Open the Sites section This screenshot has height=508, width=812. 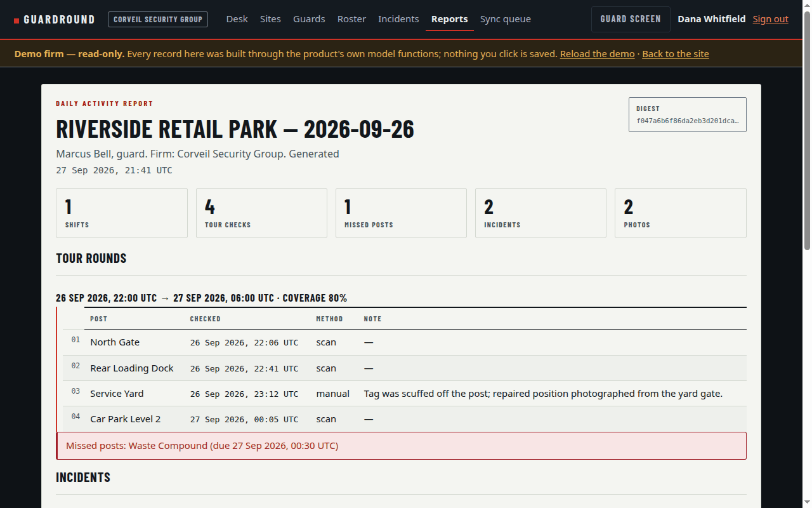point(270,19)
